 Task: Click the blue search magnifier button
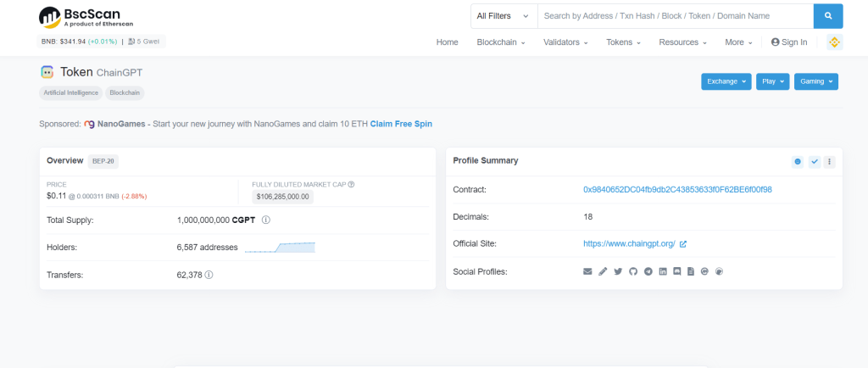[x=828, y=16]
